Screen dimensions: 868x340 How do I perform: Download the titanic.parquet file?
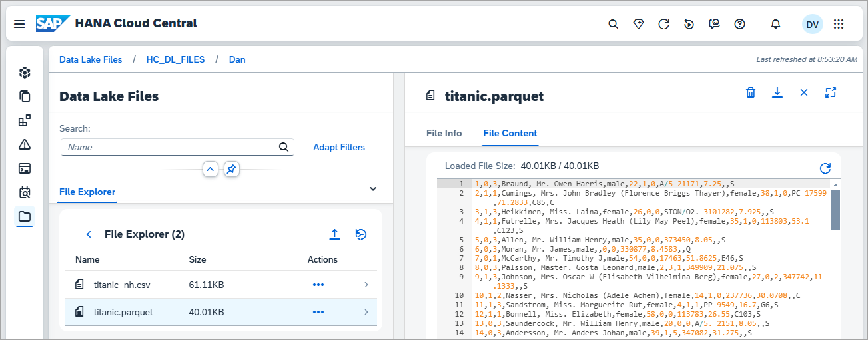777,92
